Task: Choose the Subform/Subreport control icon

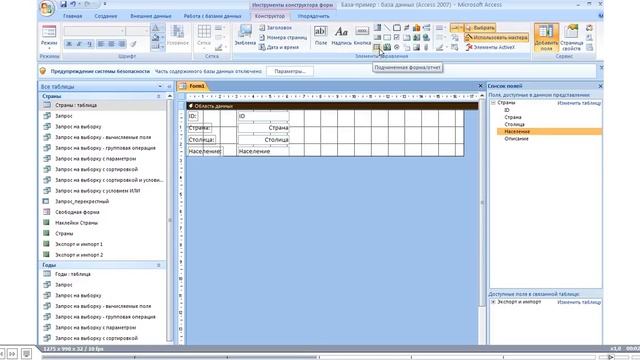Action: [x=377, y=47]
